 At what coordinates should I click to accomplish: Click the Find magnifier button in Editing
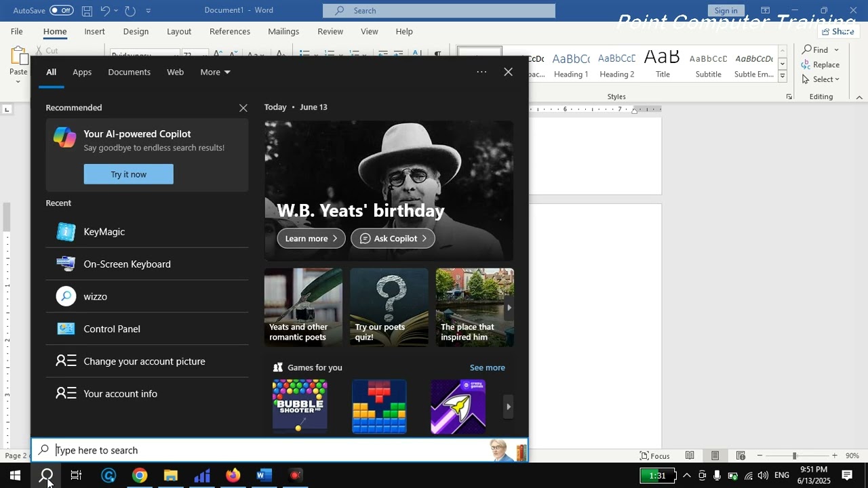coord(816,49)
